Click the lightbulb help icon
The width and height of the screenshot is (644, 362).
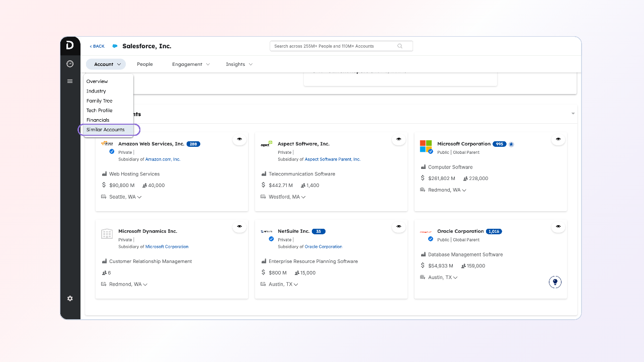point(555,282)
